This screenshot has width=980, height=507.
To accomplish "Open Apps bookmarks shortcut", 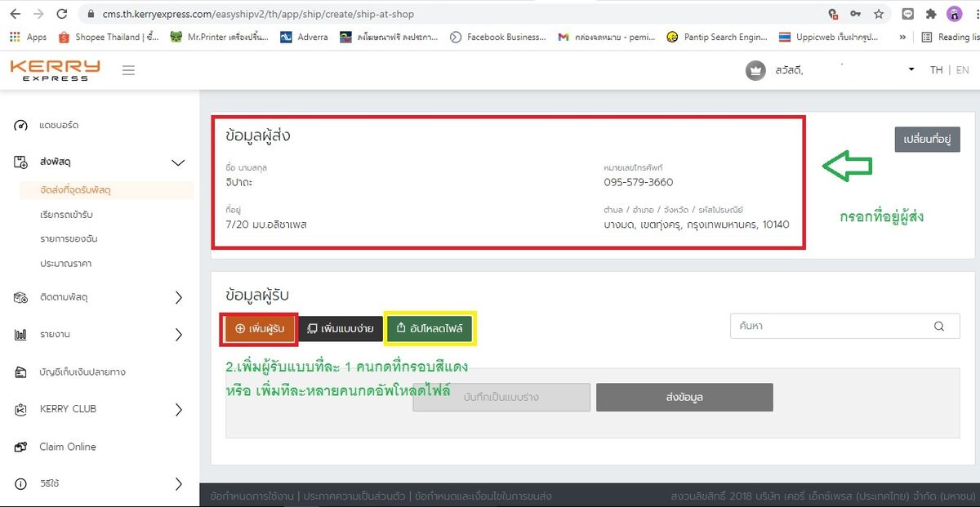I will click(28, 37).
